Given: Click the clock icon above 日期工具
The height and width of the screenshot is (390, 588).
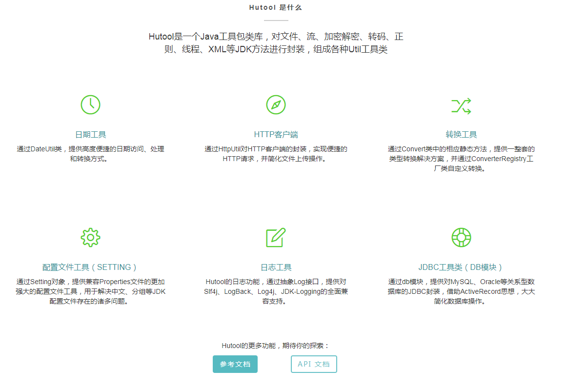Looking at the screenshot, I should [x=90, y=105].
